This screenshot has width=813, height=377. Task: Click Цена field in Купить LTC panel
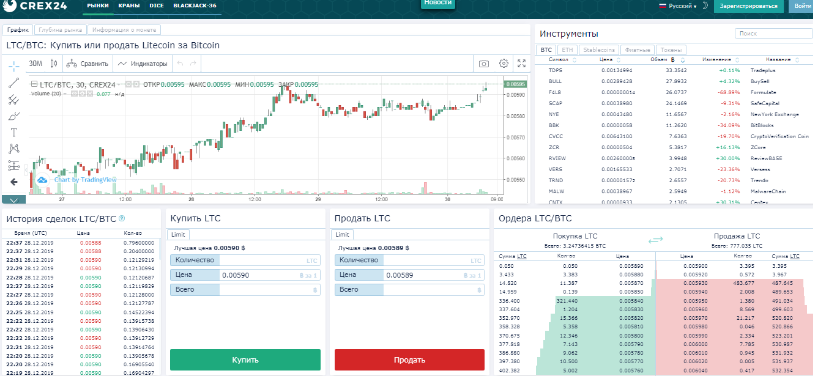(x=245, y=275)
